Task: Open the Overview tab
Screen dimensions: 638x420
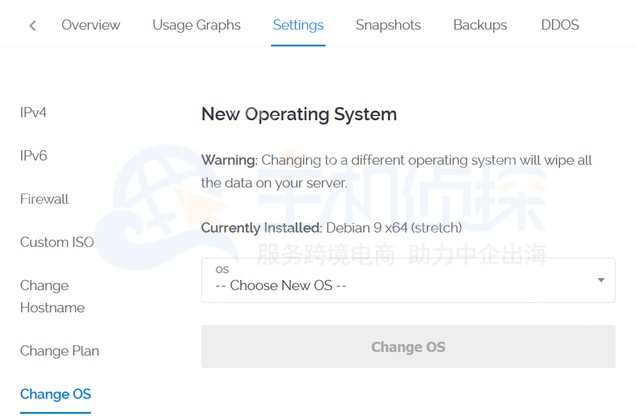Action: (x=90, y=25)
